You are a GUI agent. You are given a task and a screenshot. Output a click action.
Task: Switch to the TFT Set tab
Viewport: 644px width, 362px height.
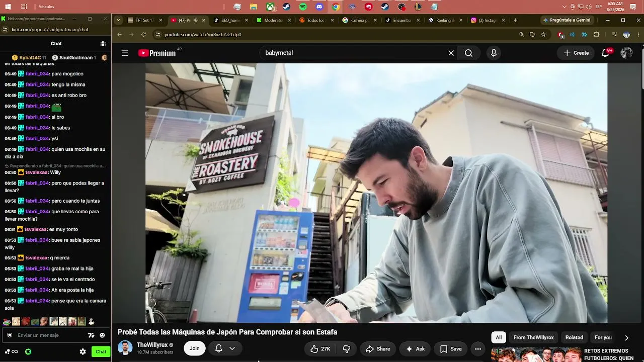145,20
